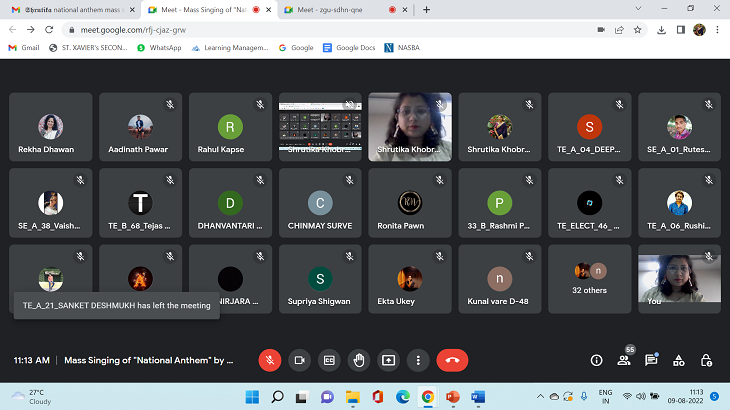Screen dimensions: 730x410
Task: Open a new browser tab
Action: point(427,9)
